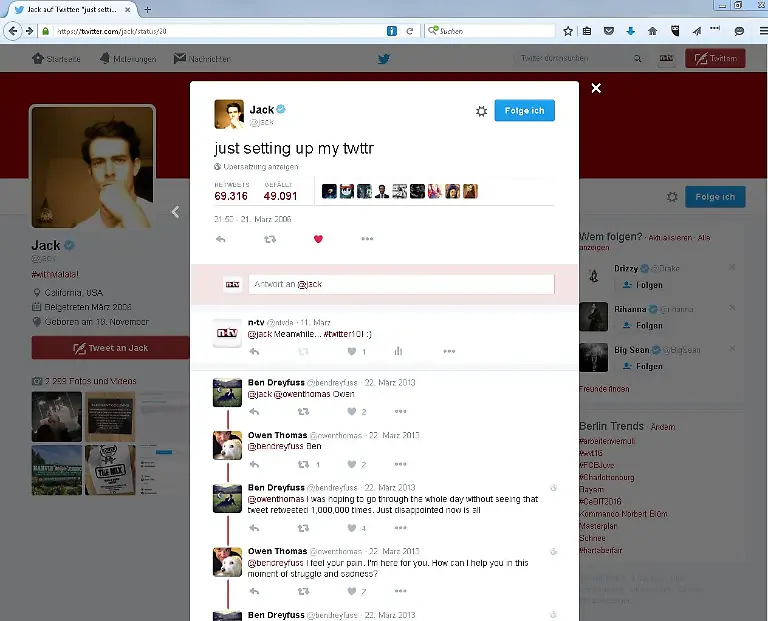Screen dimensions: 768x621
Task: Reload the page in the address bar
Action: (410, 31)
